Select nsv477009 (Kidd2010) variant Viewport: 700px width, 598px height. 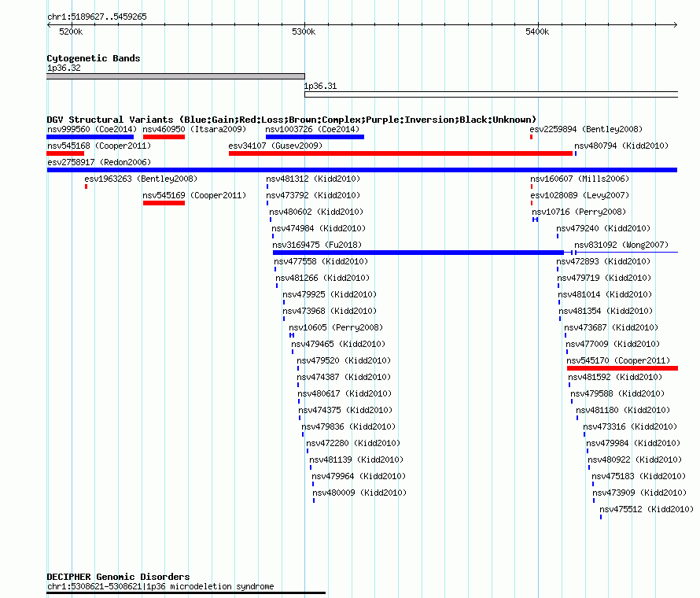(613, 344)
